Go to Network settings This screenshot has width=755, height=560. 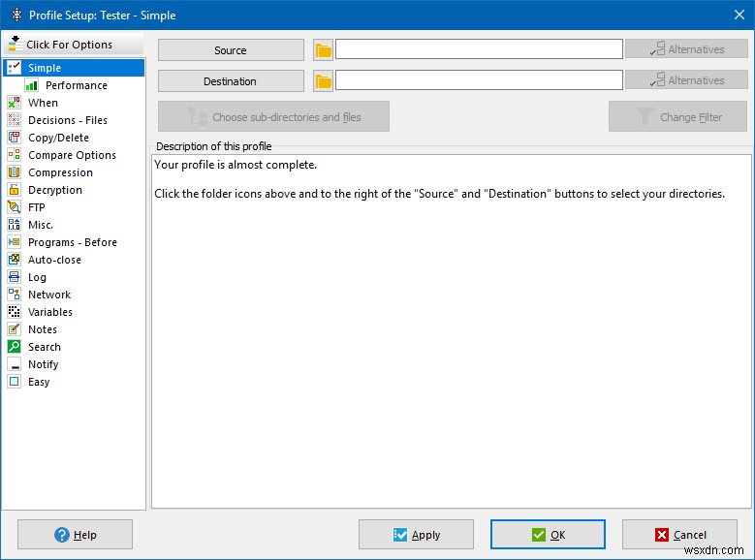click(x=49, y=295)
